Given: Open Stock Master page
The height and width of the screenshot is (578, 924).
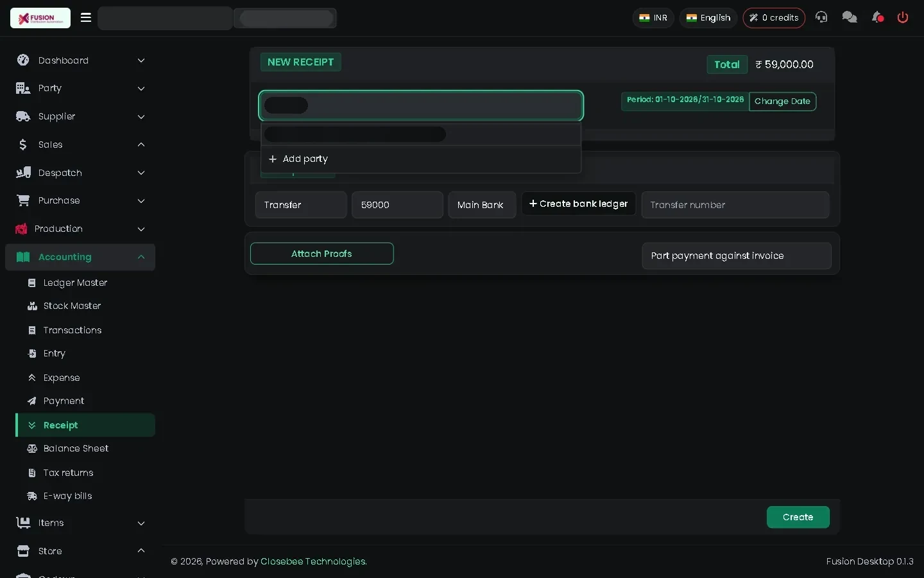Looking at the screenshot, I should coord(72,306).
